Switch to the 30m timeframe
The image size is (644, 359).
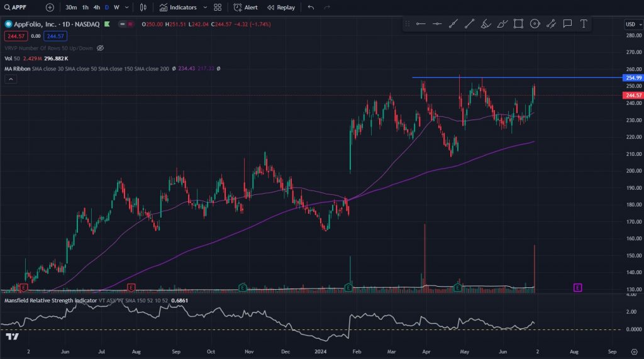click(x=71, y=8)
